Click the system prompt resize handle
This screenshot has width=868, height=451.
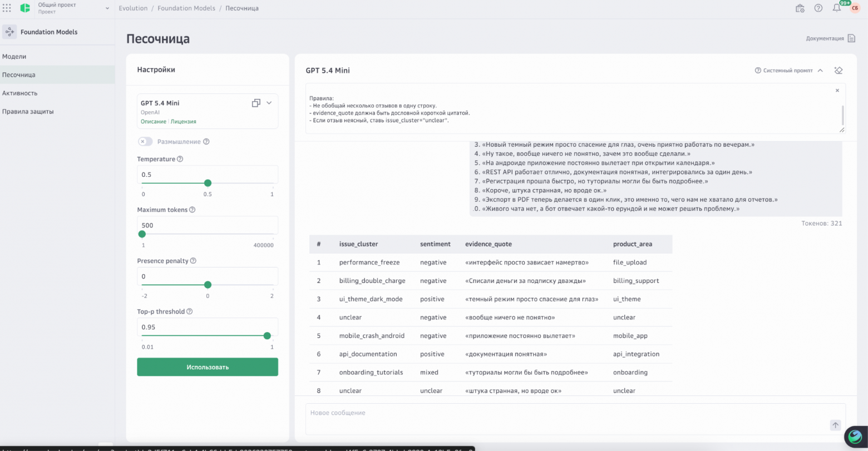point(842,130)
